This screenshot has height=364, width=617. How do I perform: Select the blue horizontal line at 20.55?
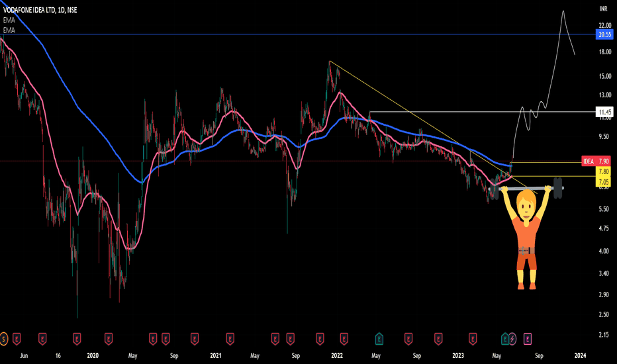click(299, 34)
